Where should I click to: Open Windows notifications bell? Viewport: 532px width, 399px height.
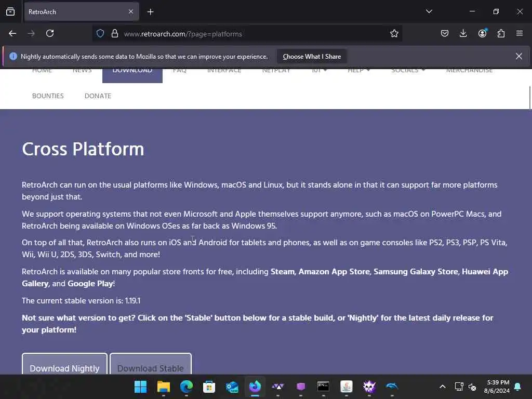[x=517, y=387]
